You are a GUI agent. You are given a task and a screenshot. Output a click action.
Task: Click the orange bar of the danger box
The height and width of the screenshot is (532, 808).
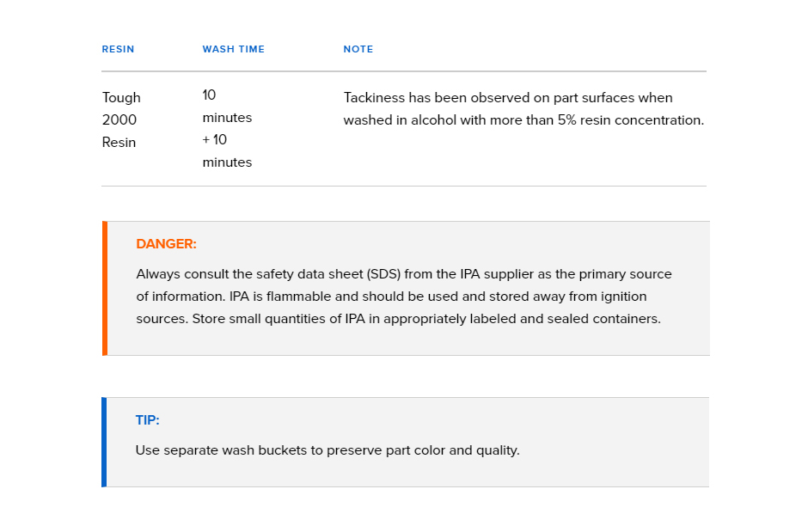point(105,289)
